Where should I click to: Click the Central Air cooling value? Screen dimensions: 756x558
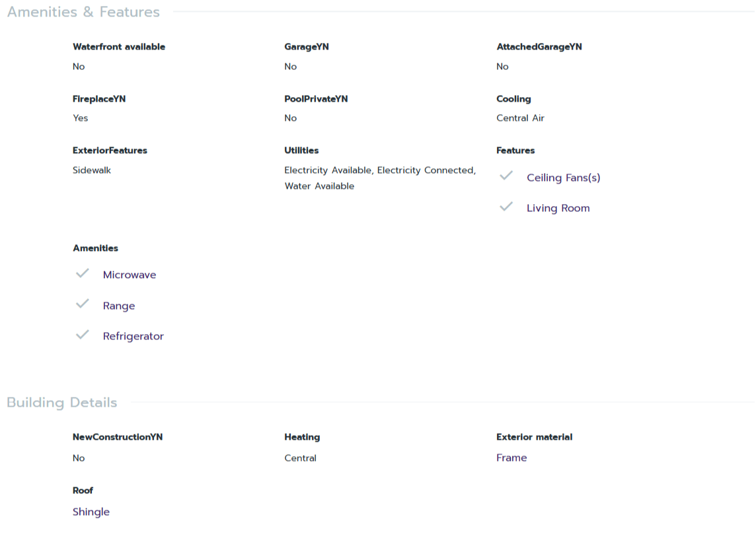click(520, 118)
